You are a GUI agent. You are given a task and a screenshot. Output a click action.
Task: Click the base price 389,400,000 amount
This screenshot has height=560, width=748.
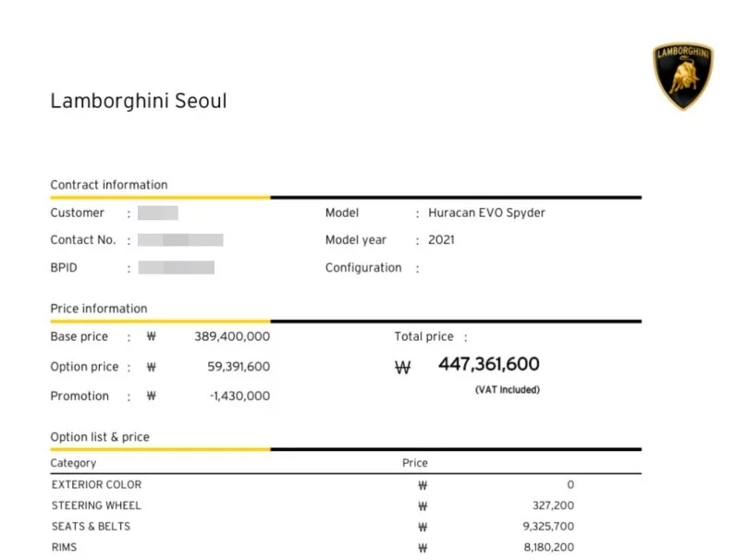pos(232,337)
